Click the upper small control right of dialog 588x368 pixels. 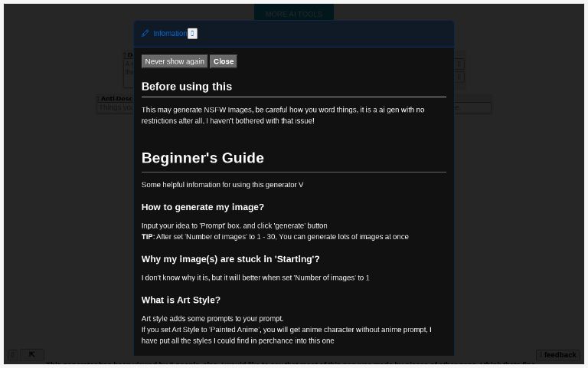(x=459, y=64)
